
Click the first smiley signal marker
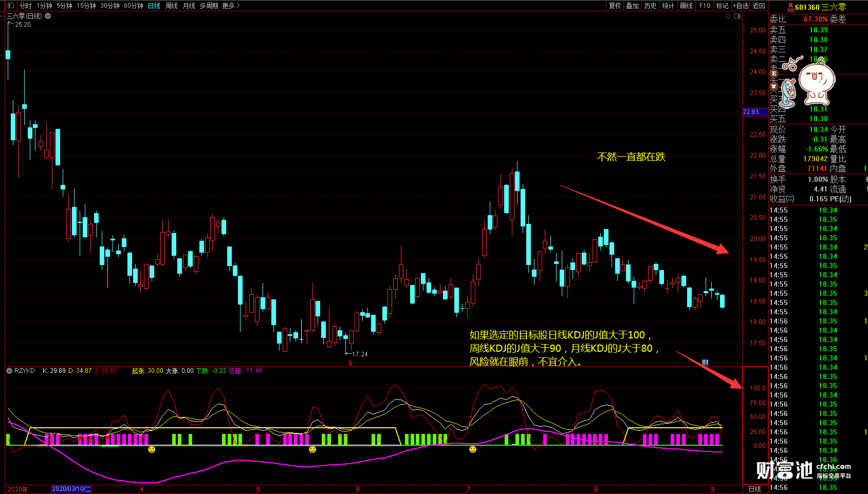point(152,449)
